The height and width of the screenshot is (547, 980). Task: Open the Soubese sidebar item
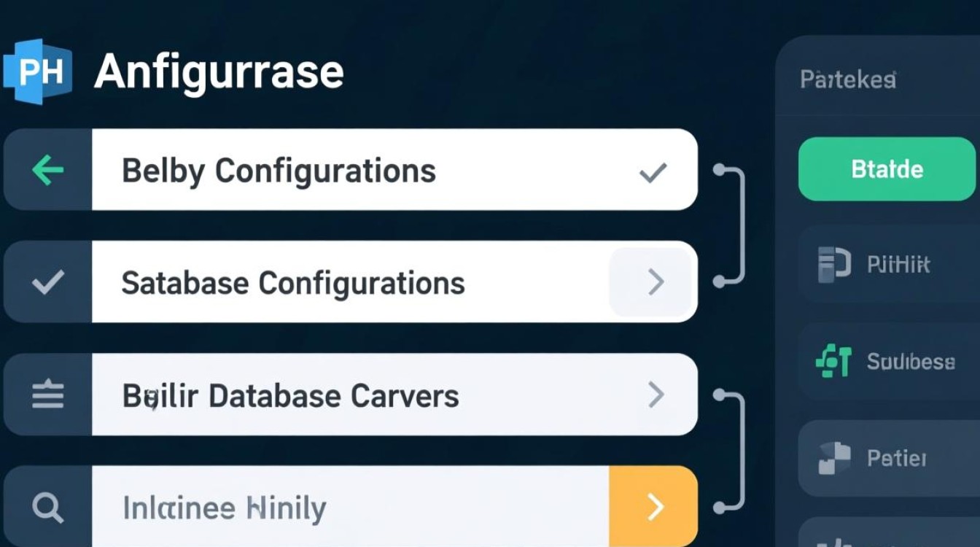(910, 361)
